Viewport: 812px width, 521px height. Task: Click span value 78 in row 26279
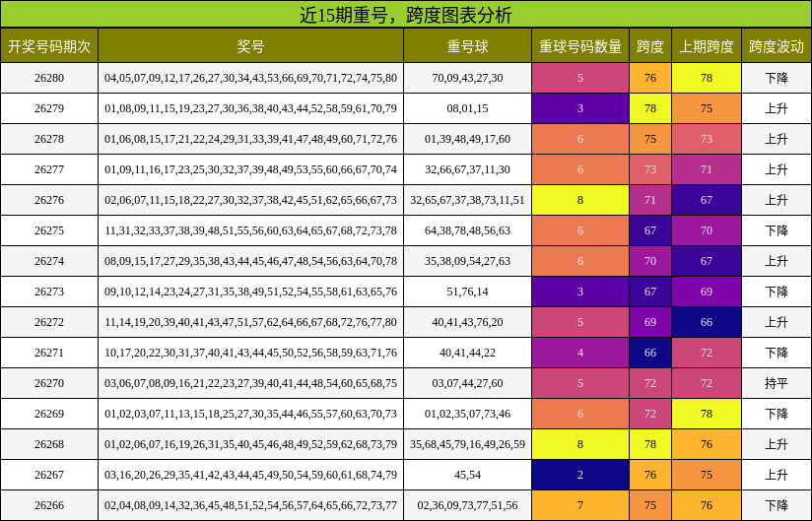click(650, 108)
